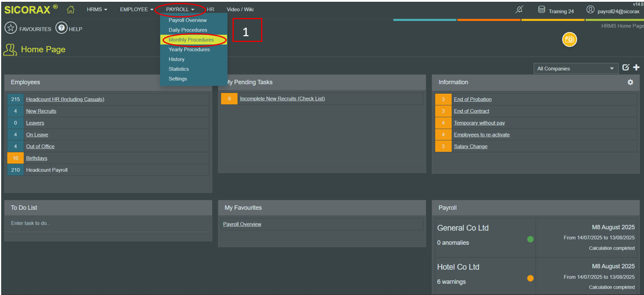Open the End of Probation link
Image resolution: width=644 pixels, height=295 pixels.
pyautogui.click(x=473, y=99)
